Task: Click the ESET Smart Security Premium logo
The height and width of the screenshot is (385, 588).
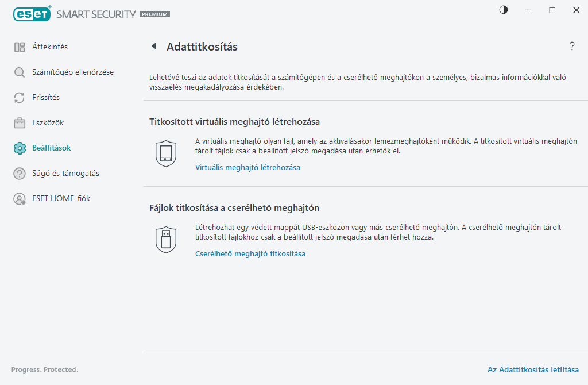Action: (x=91, y=13)
